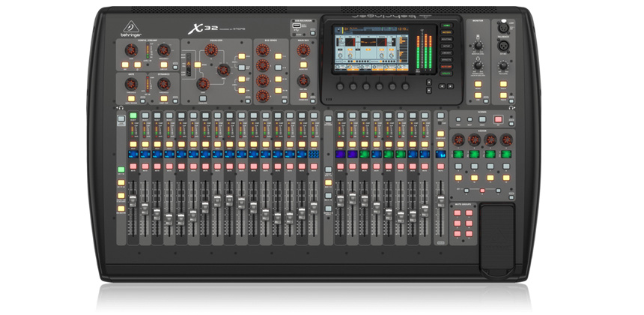The width and height of the screenshot is (644, 315).
Task: Click the View button in Equalizer section
Action: point(247,100)
